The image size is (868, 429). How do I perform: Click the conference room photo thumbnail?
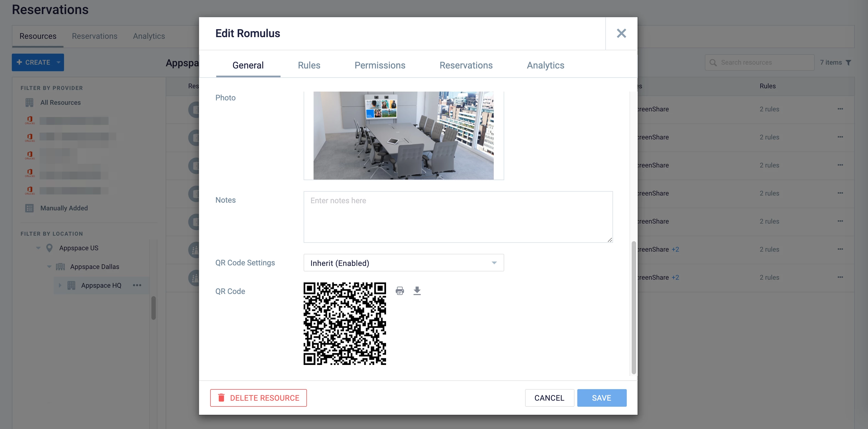[x=403, y=136]
